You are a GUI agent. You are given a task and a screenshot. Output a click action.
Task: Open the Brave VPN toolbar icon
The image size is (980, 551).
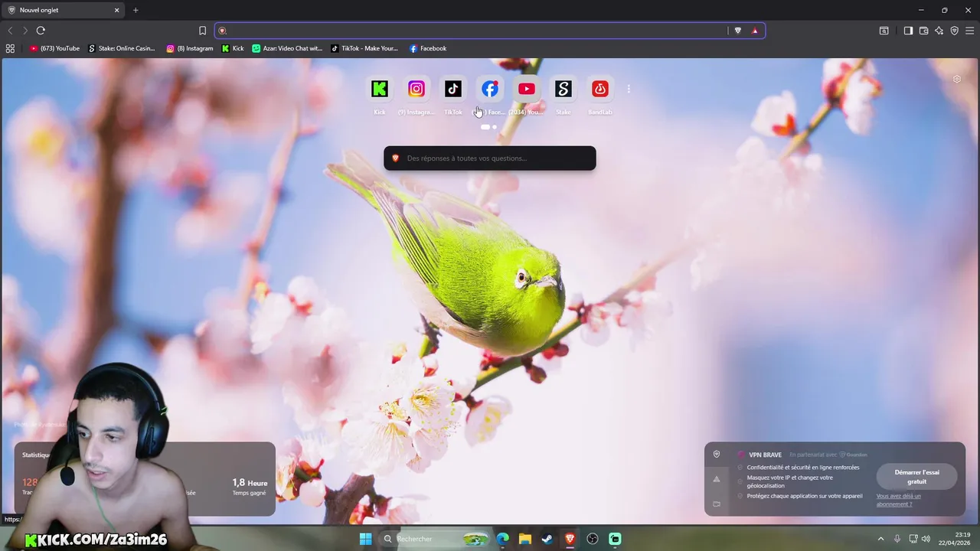[954, 31]
